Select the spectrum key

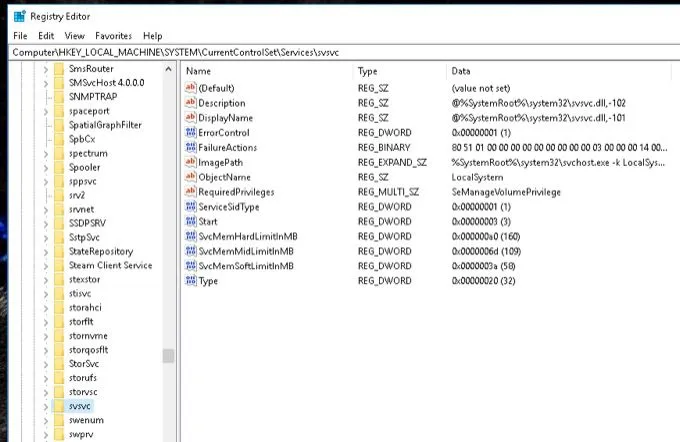88,154
